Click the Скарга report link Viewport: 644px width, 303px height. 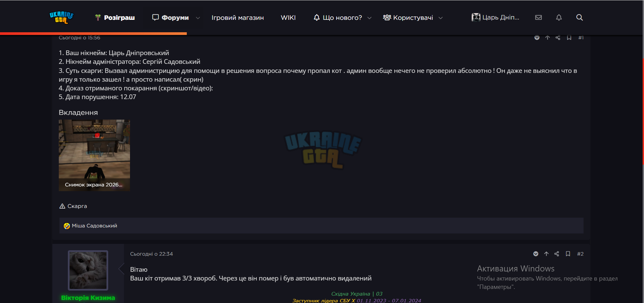tap(73, 206)
